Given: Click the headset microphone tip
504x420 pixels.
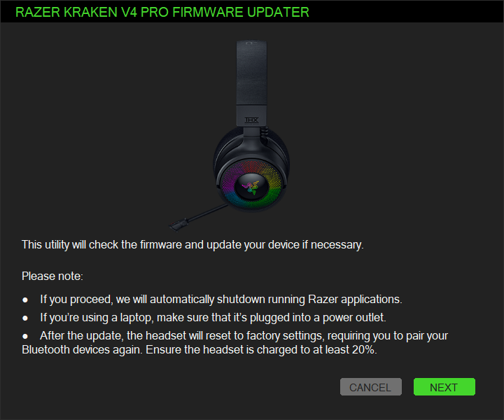Looking at the screenshot, I should point(178,225).
